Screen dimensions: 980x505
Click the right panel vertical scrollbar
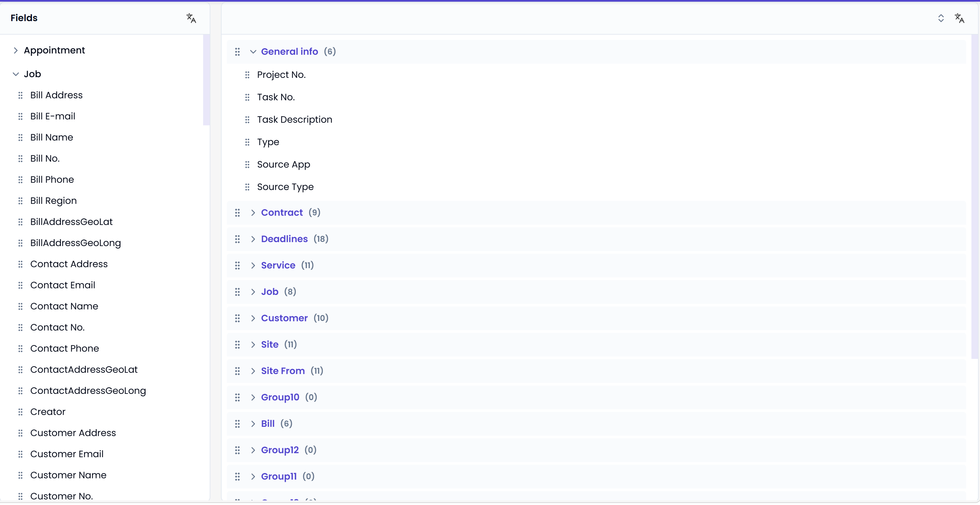975,197
